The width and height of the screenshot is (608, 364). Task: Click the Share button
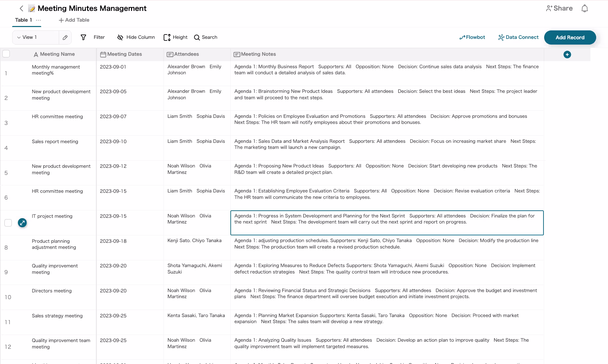pyautogui.click(x=559, y=8)
